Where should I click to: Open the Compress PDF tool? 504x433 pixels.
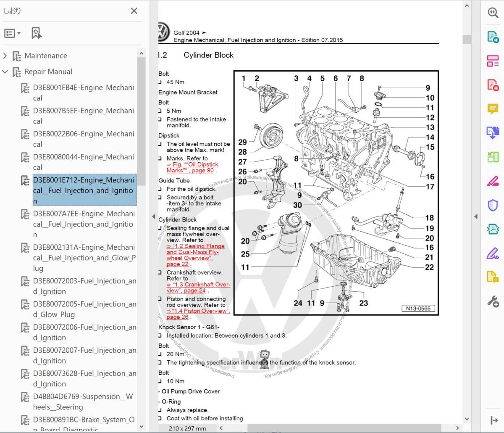click(493, 230)
